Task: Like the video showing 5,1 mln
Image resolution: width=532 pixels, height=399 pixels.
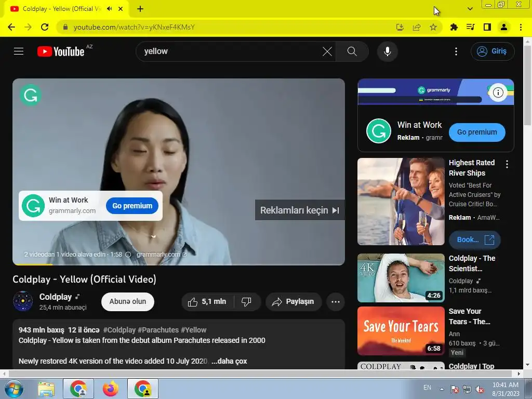Action: click(207, 302)
